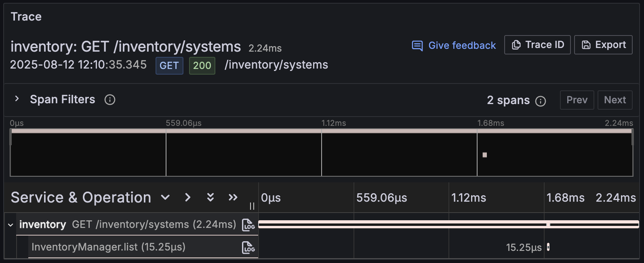Go to the Prev span match
Image resolution: width=644 pixels, height=263 pixels.
tap(577, 100)
